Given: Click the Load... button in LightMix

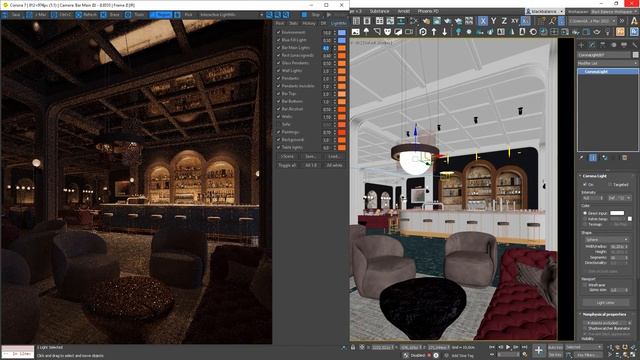Looking at the screenshot, I should coord(334,156).
